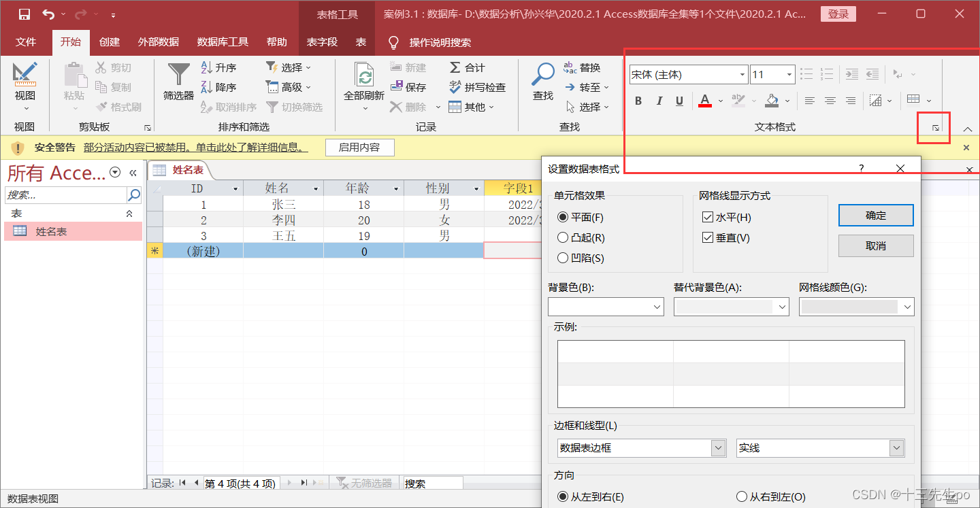Click Cancel (取消) in the dialog

pyautogui.click(x=876, y=245)
